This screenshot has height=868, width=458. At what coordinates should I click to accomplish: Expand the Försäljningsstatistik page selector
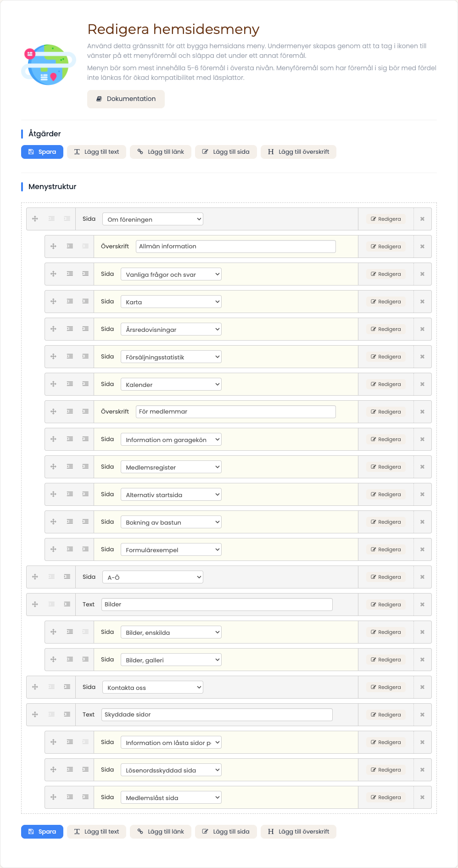coord(171,357)
